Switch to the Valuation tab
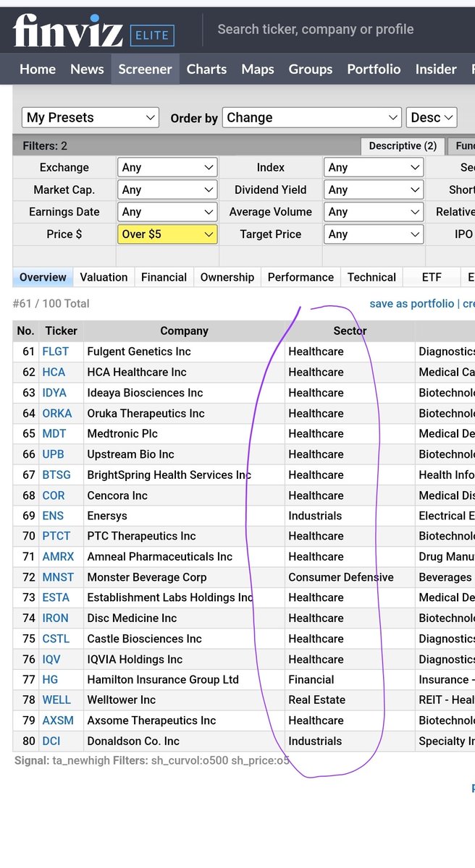The image size is (475, 868). coord(104,277)
